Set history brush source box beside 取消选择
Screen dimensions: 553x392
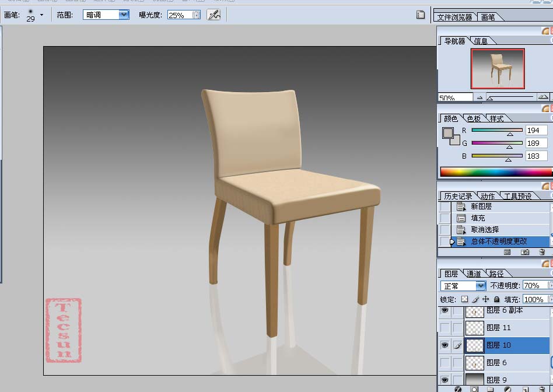pos(445,230)
